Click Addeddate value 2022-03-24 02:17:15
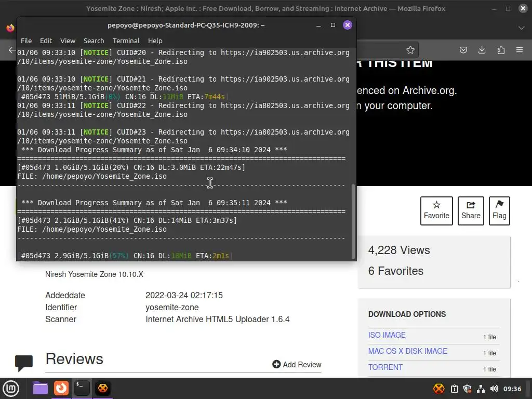532x399 pixels. (184, 295)
